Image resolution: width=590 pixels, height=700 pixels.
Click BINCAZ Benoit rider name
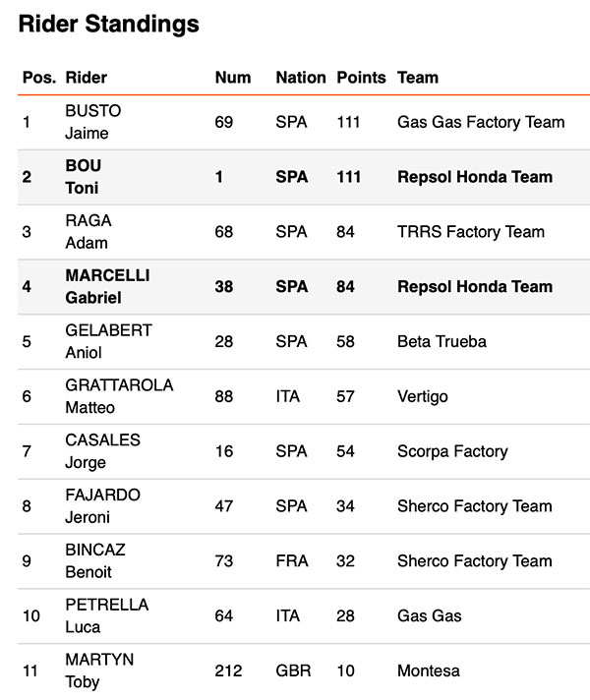(x=95, y=561)
